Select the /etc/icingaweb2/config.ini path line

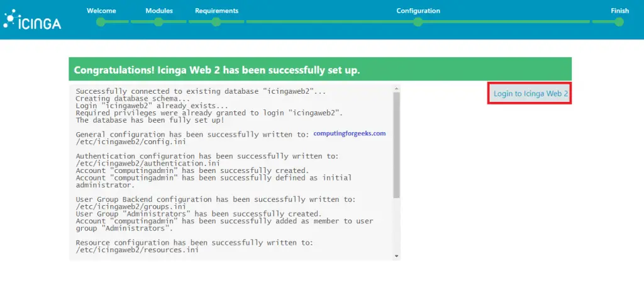coord(131,142)
